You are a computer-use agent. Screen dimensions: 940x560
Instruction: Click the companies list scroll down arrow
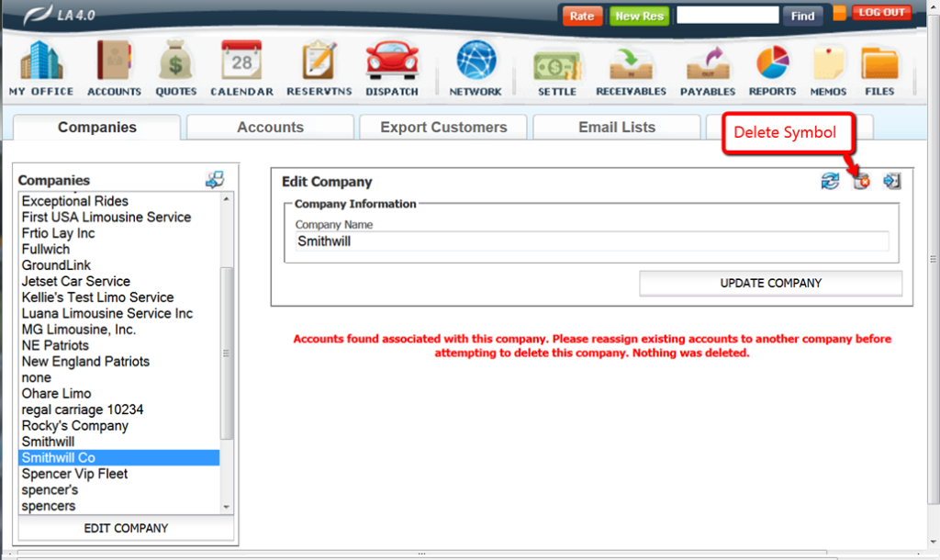(227, 507)
